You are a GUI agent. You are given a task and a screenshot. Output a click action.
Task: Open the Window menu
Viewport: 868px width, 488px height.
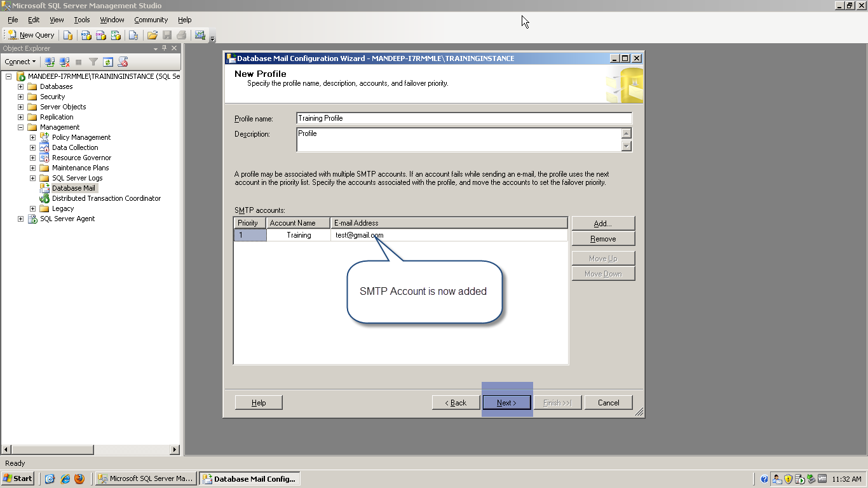pos(112,20)
